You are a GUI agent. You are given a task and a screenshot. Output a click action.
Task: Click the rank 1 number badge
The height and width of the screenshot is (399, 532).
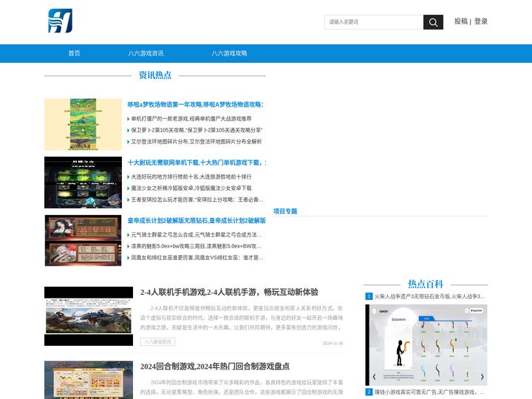point(369,296)
